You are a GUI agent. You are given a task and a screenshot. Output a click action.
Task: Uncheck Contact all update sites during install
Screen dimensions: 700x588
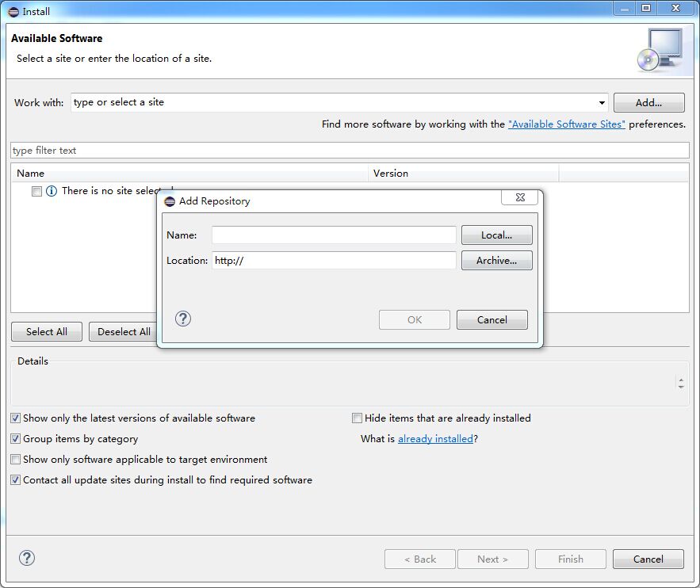click(16, 480)
